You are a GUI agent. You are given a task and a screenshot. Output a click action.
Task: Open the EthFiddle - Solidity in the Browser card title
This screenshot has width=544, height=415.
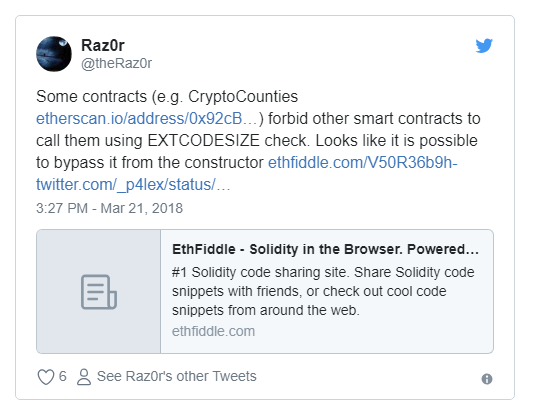[x=325, y=249]
